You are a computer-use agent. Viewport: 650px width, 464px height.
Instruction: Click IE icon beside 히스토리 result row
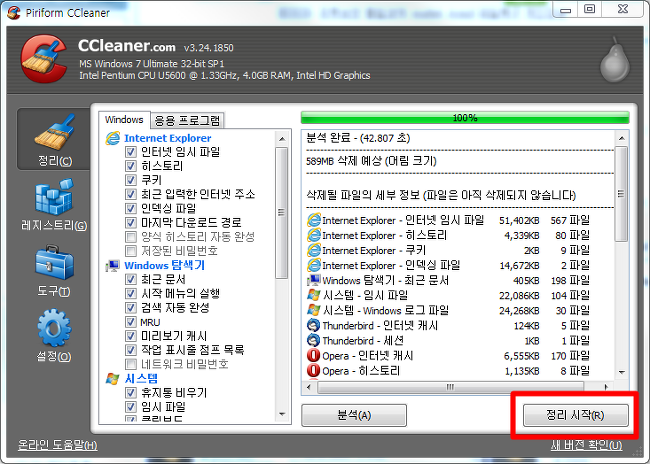314,235
